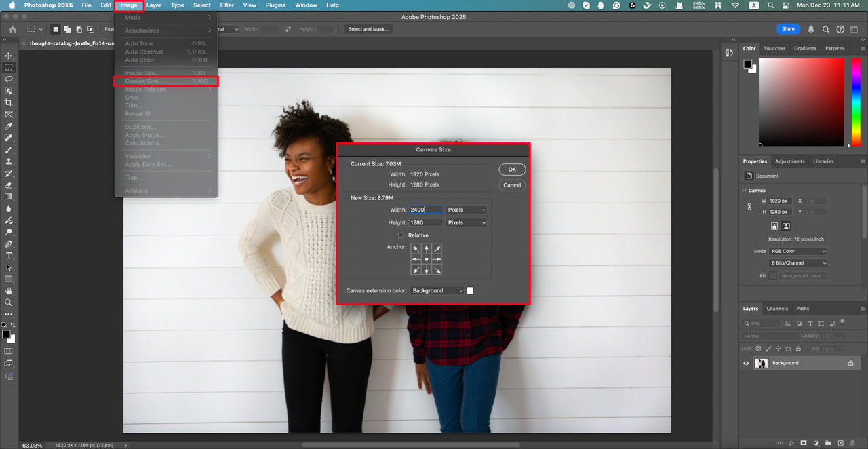The image size is (868, 449).
Task: Select Intersect with selection mode
Action: [91, 29]
